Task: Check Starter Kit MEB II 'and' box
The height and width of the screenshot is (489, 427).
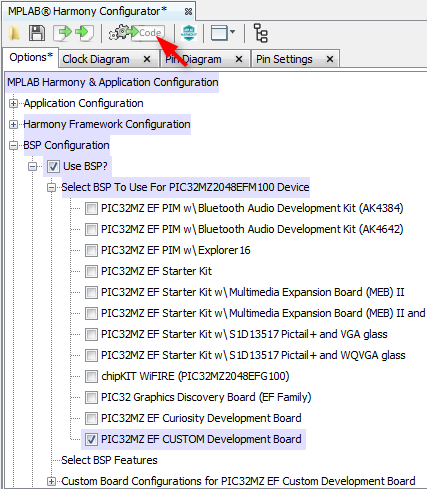Action: (91, 313)
